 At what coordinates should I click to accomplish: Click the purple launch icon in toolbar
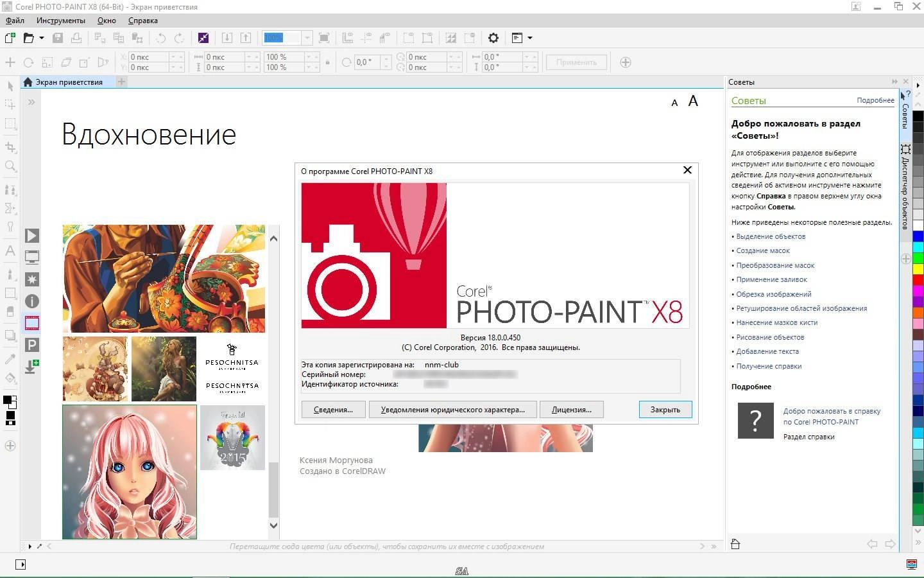pyautogui.click(x=203, y=38)
